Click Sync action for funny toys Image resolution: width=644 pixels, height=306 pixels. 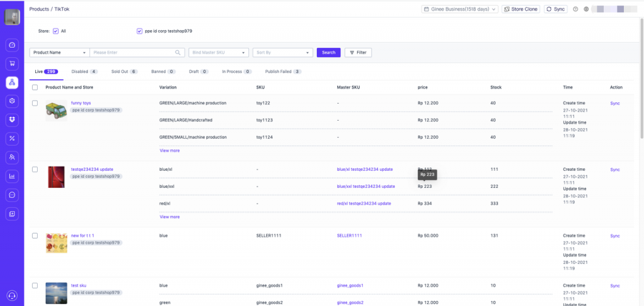(615, 104)
